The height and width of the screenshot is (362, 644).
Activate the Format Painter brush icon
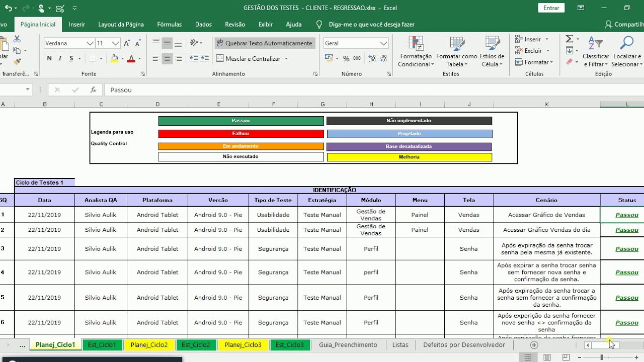[17, 62]
